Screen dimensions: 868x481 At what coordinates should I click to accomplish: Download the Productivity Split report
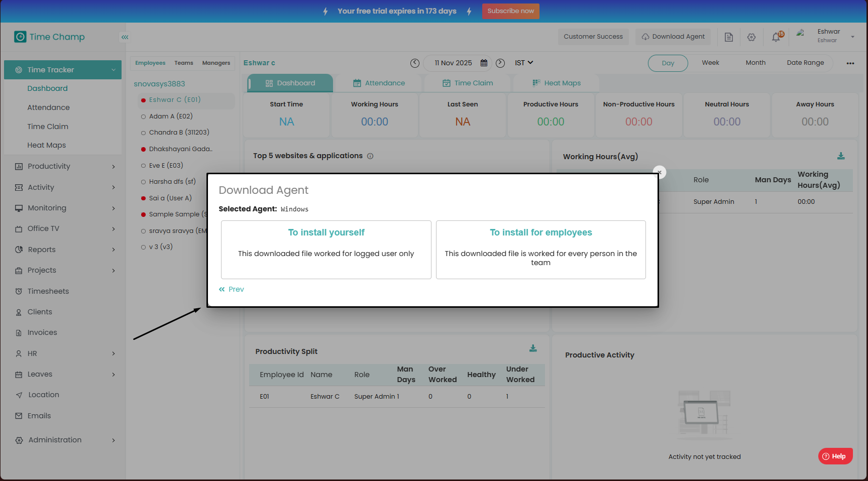[x=533, y=348]
